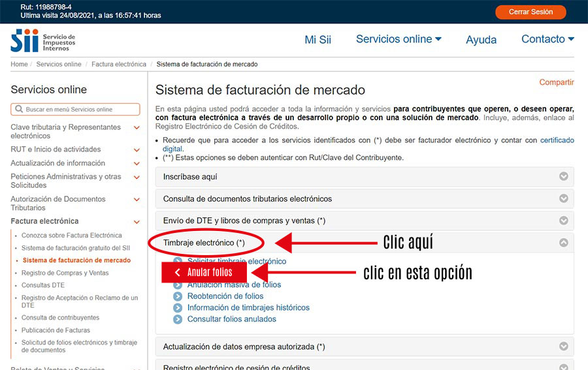Open Publicación de Facturas sidebar item
This screenshot has width=588, height=370.
pyautogui.click(x=56, y=330)
